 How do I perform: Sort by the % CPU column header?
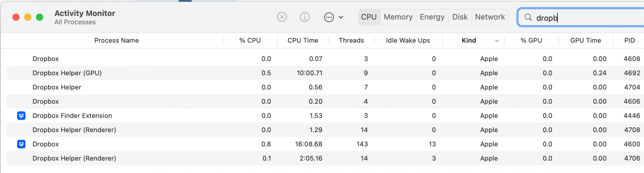[250, 40]
